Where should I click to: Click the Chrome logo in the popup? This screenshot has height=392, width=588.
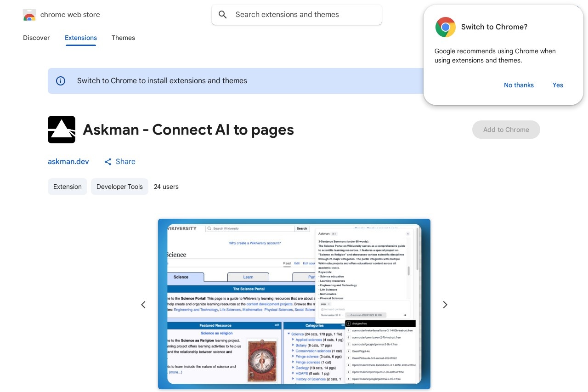click(x=446, y=27)
